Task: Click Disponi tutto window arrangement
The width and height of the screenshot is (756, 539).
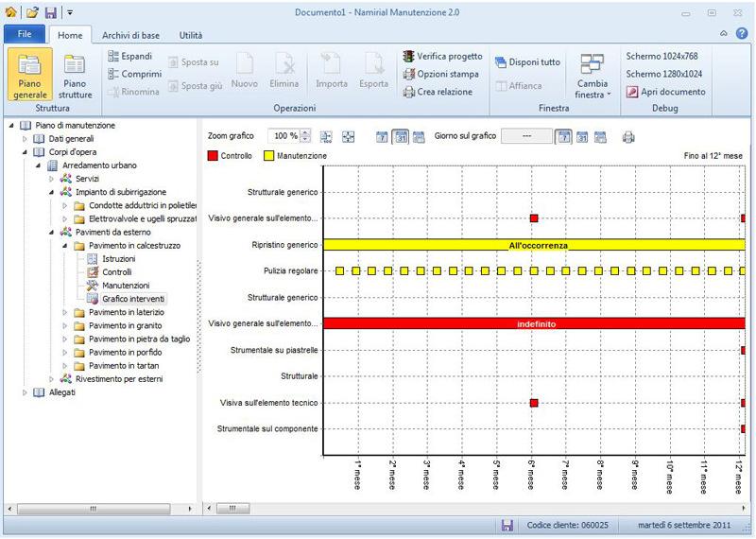Action: pyautogui.click(x=527, y=62)
